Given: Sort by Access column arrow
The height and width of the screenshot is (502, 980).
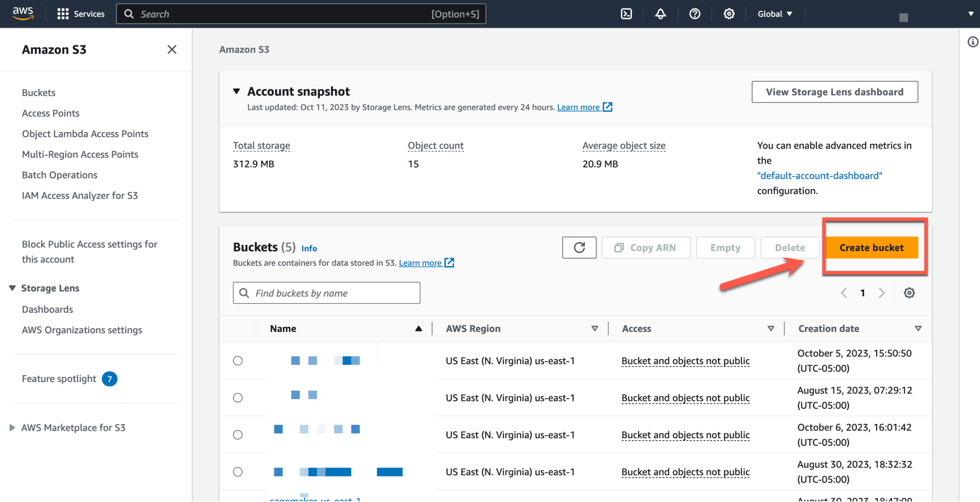Looking at the screenshot, I should (771, 329).
